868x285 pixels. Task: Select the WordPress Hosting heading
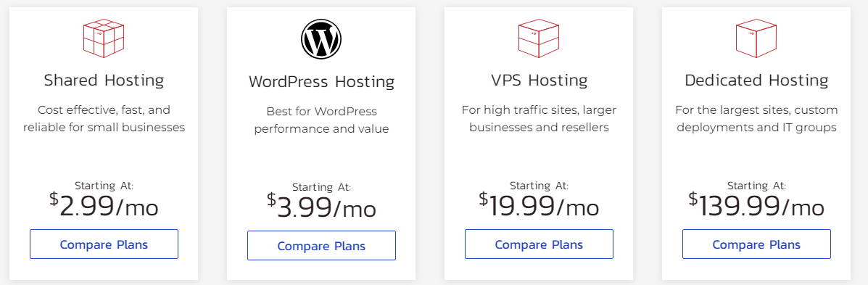(322, 82)
